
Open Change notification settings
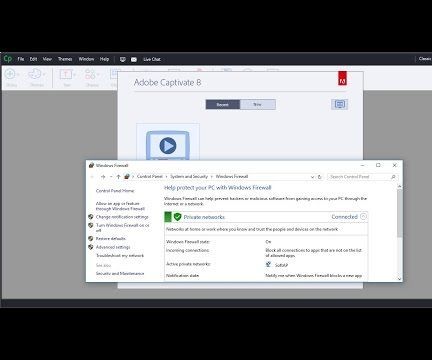coord(122,217)
